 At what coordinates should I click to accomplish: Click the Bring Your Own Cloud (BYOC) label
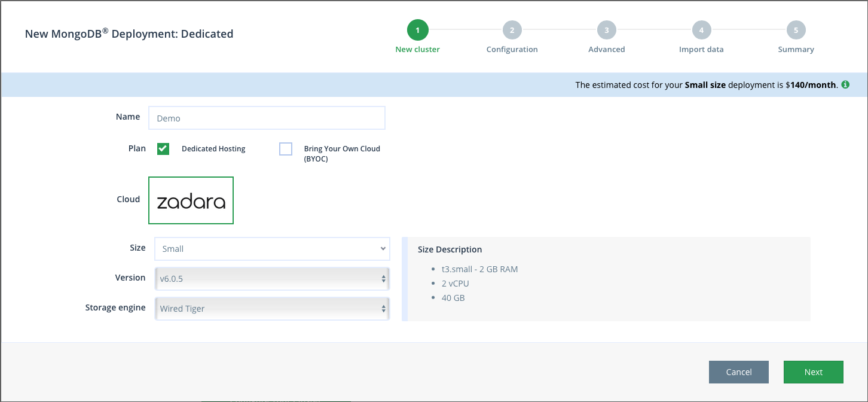click(342, 154)
